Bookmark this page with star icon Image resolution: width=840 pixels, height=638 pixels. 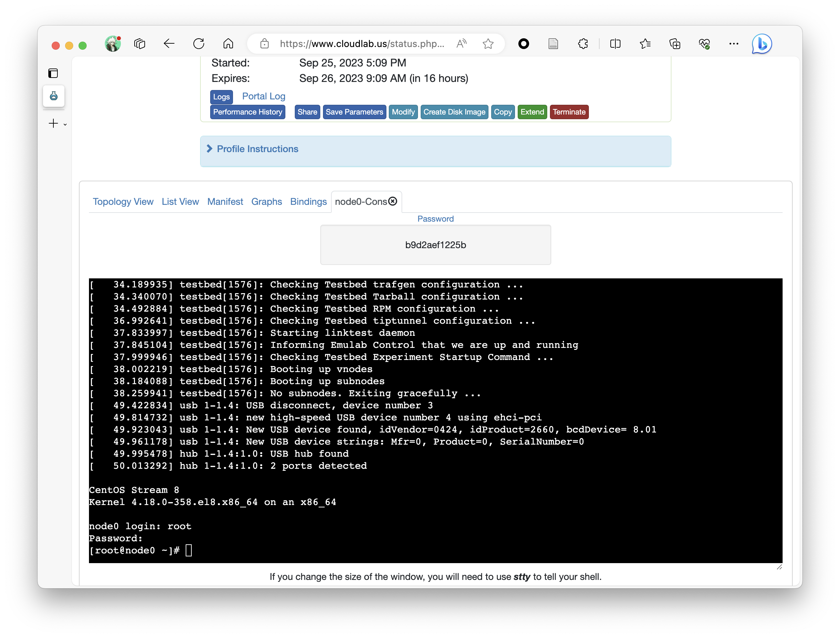click(488, 44)
